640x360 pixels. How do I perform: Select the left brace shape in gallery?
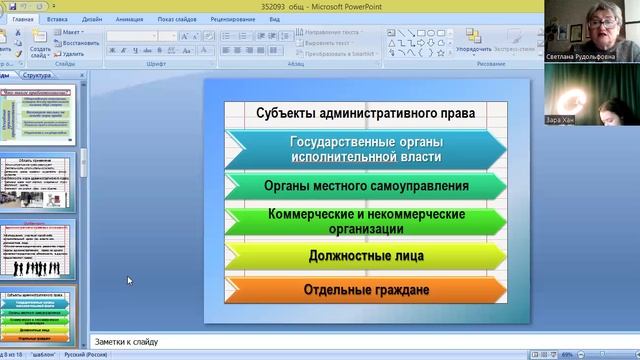click(421, 53)
